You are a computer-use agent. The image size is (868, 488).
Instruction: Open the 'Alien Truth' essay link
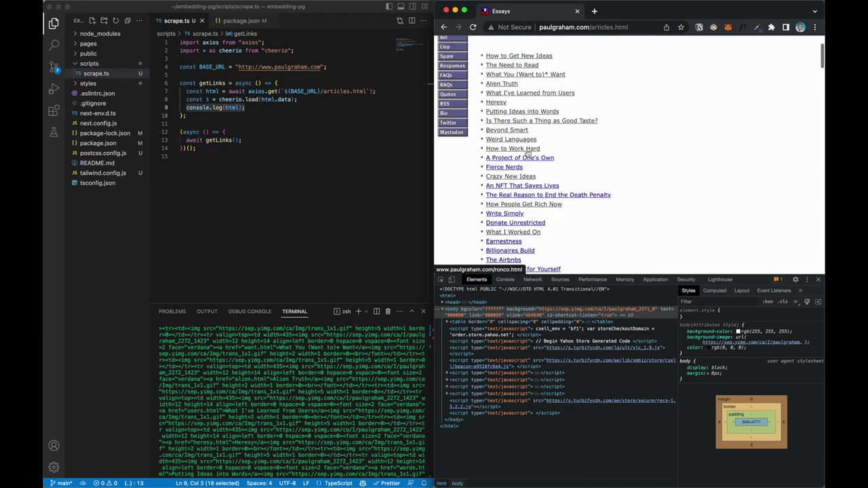(501, 83)
